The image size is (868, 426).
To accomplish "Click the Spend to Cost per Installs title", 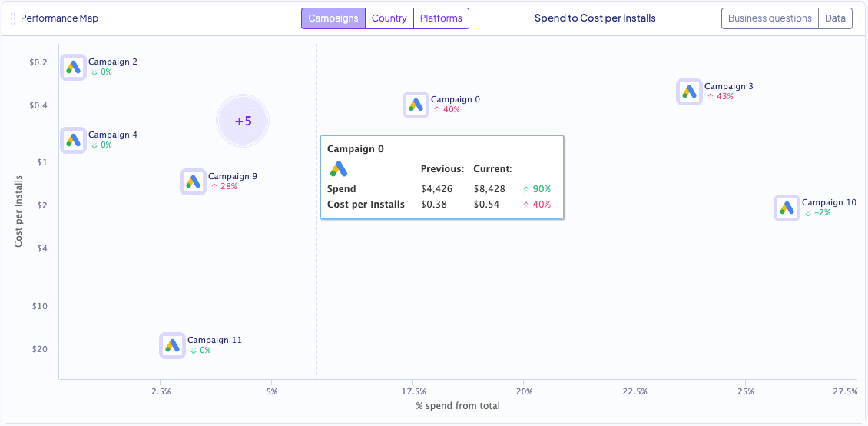I will click(595, 18).
